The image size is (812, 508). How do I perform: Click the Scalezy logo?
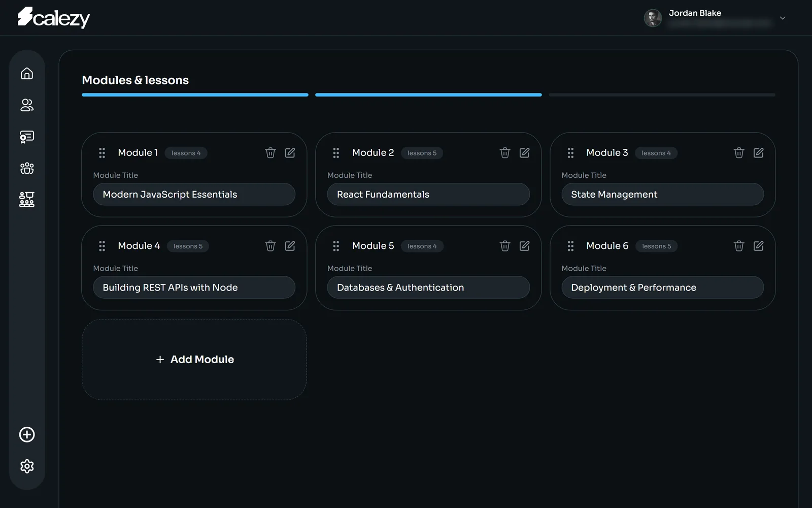pos(54,17)
